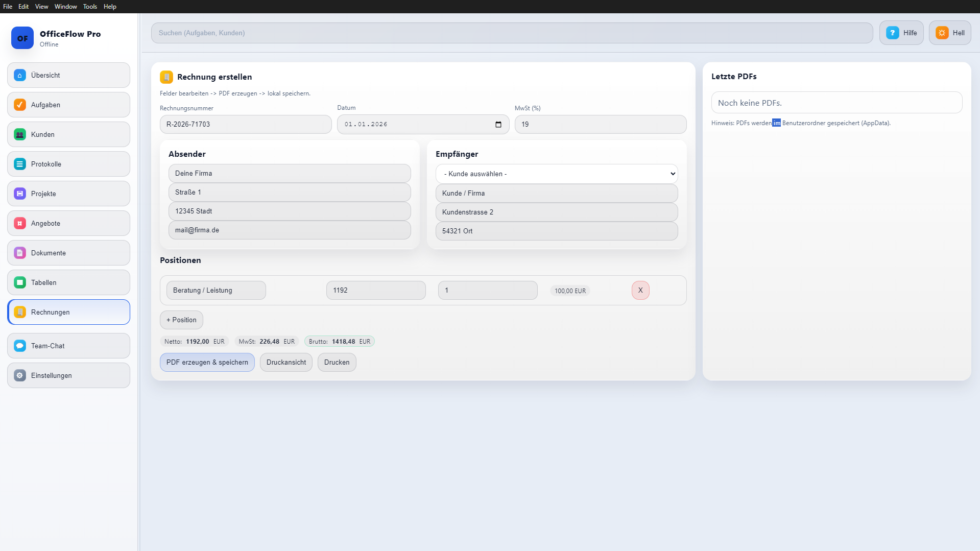Click the Aufgaben checkmark icon
Viewport: 980px width, 551px height.
click(x=20, y=105)
